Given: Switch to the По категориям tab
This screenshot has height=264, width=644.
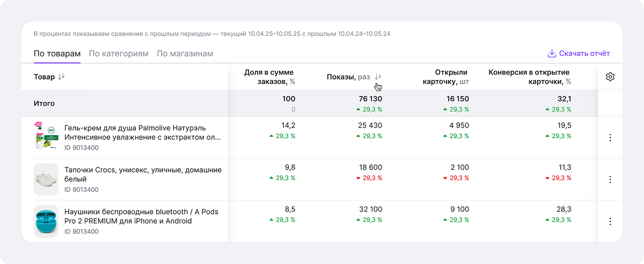Looking at the screenshot, I should [119, 54].
